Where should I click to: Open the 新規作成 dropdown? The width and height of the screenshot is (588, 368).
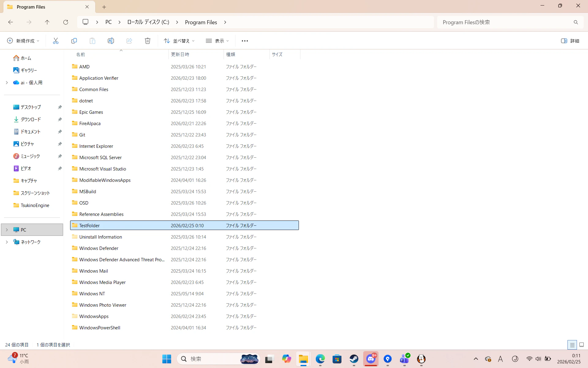click(23, 41)
